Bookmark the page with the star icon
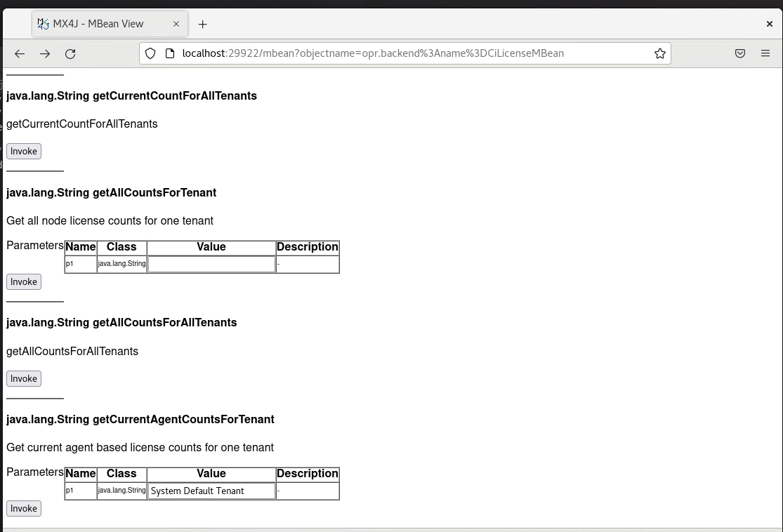This screenshot has width=783, height=532. (659, 53)
